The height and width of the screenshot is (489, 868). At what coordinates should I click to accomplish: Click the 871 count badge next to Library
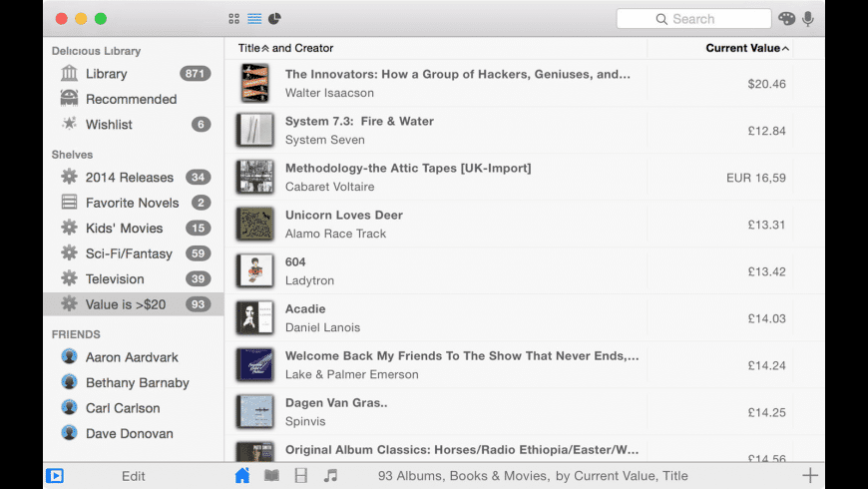pyautogui.click(x=195, y=74)
